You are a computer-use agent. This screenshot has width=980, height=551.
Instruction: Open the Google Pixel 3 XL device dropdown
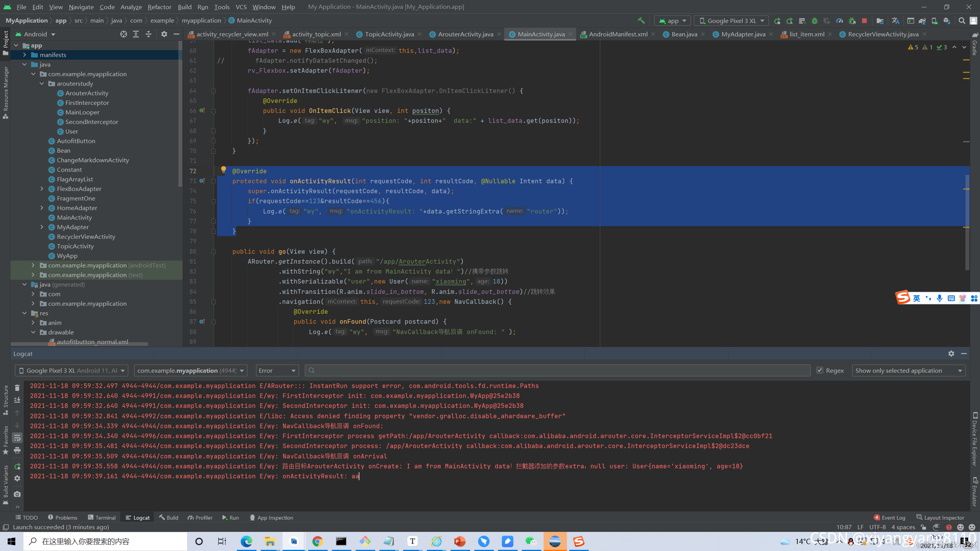[x=732, y=21]
